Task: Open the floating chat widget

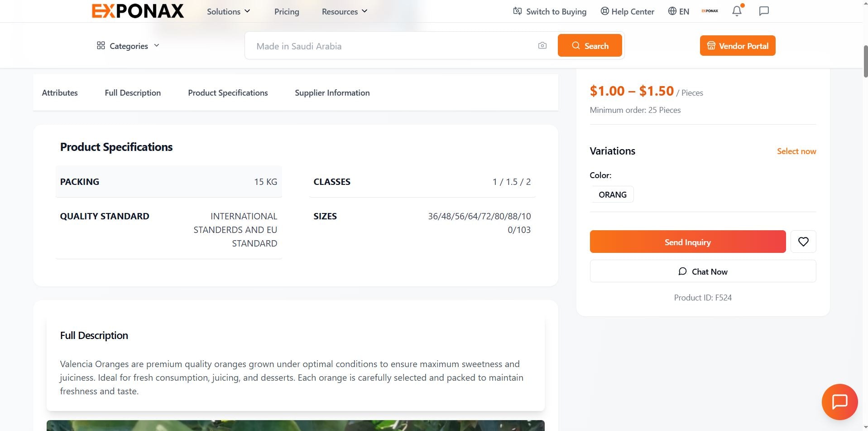Action: 839,402
